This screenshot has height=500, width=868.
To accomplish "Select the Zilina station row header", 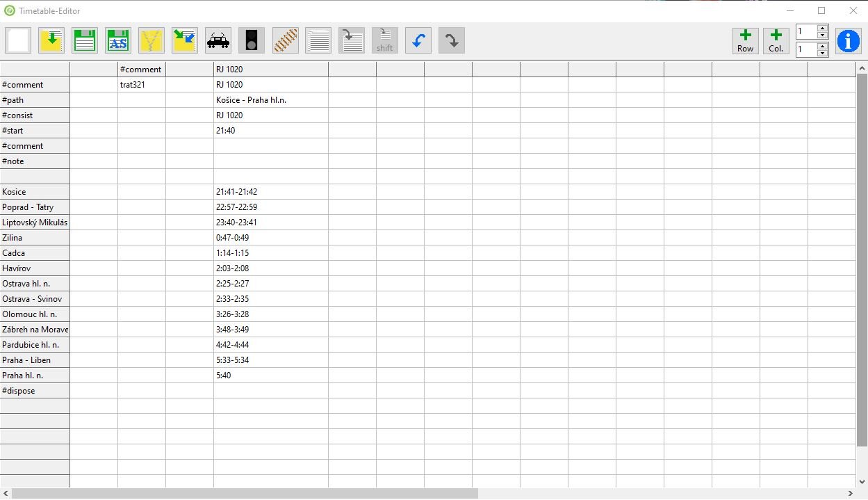I will pos(35,238).
